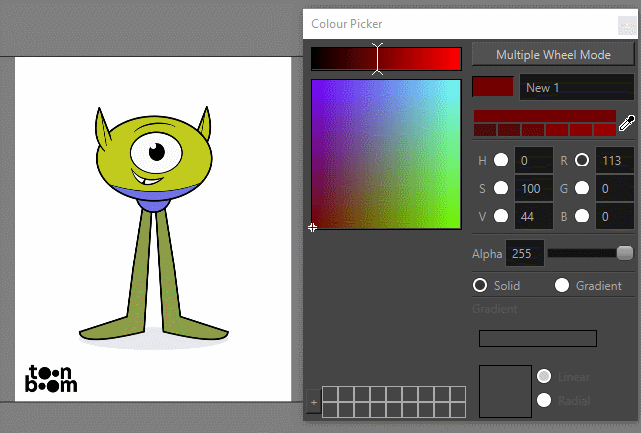Click the colour name field New 1

pos(577,88)
